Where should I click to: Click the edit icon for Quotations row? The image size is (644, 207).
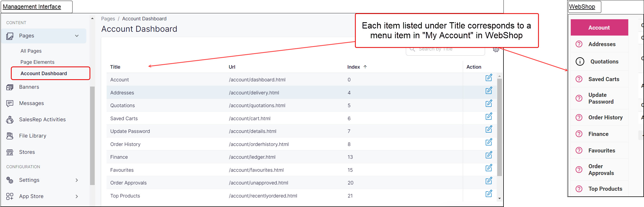click(489, 103)
